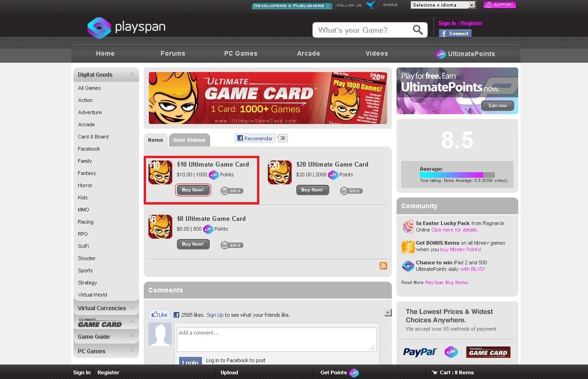Select the Items tab
The width and height of the screenshot is (588, 379).
coord(155,140)
